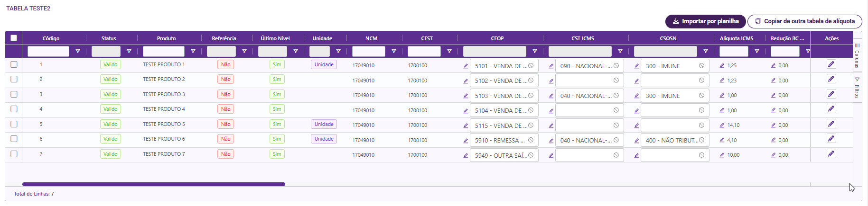Open the NCM column filter funnel
Image resolution: width=868 pixels, height=206 pixels.
click(394, 51)
